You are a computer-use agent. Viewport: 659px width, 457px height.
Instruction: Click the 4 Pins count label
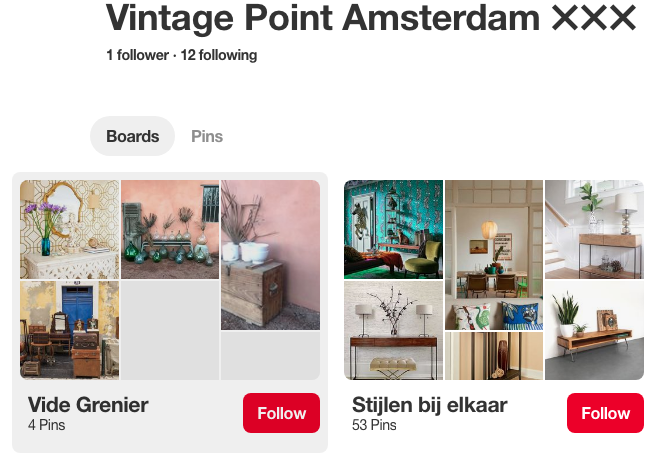(x=46, y=426)
